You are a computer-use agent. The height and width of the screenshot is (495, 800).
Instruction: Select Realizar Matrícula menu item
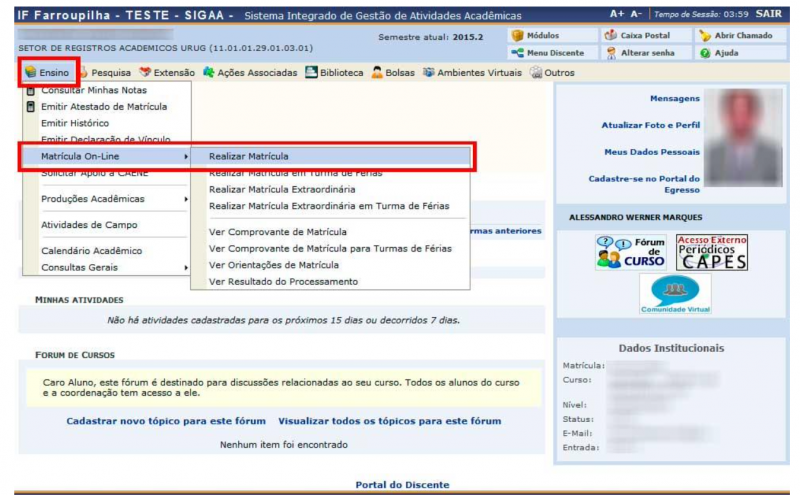(x=249, y=157)
